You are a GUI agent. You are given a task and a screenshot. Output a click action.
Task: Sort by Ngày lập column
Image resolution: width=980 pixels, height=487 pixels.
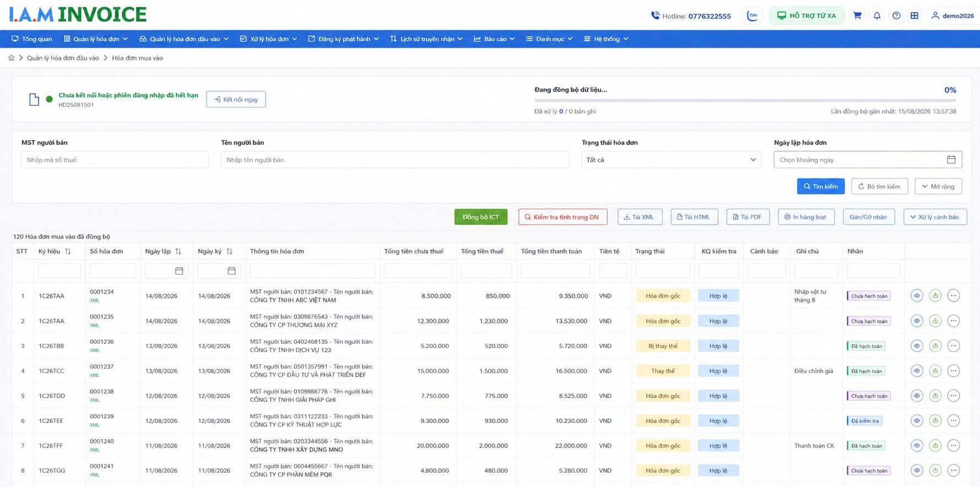[x=178, y=251]
